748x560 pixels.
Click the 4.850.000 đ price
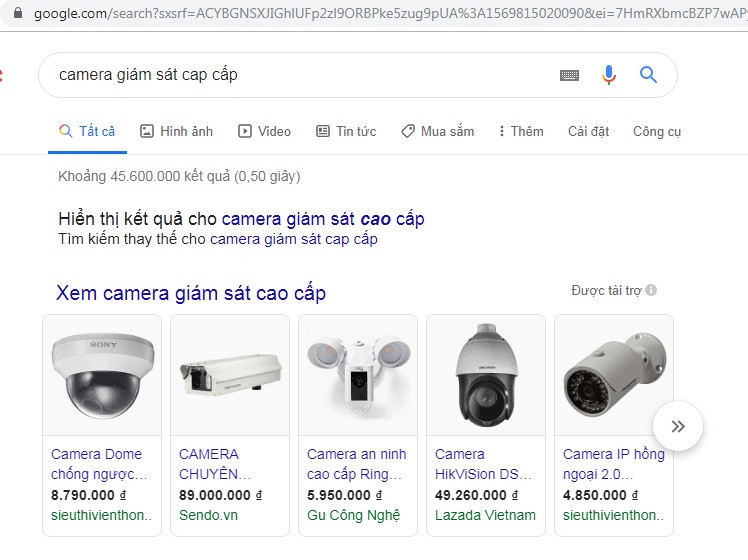pos(601,495)
